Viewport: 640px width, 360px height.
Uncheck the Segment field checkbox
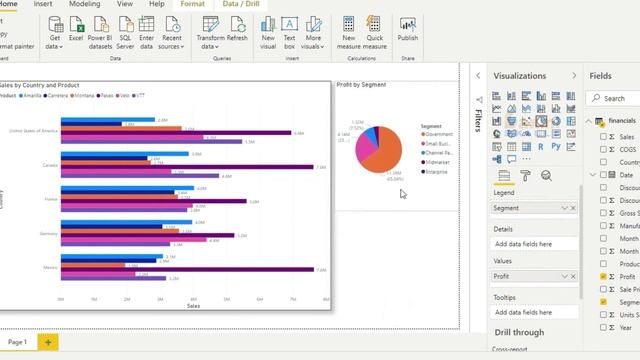603,302
